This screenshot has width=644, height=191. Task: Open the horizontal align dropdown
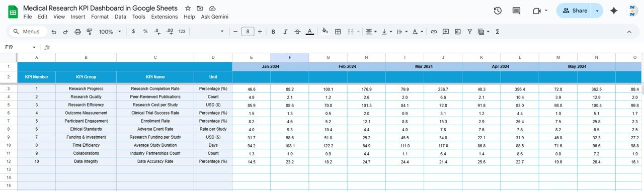(x=371, y=32)
